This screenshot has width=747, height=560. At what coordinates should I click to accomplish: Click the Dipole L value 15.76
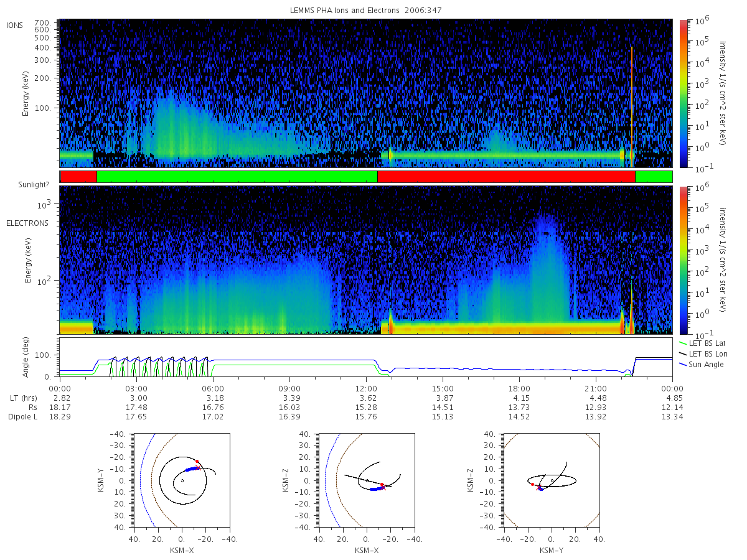366,416
